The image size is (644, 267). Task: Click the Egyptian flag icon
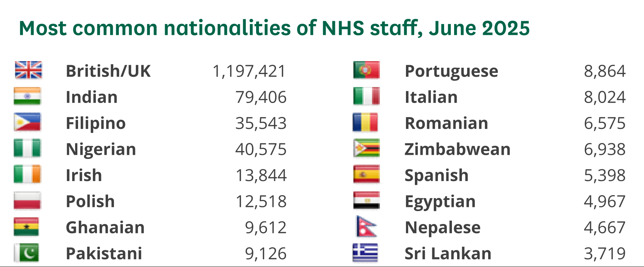click(366, 201)
